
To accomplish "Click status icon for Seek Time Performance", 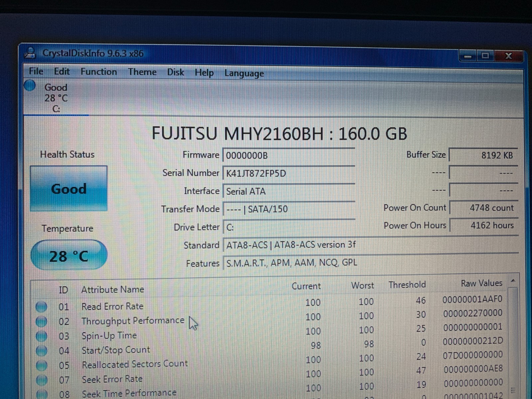I will coord(41,394).
